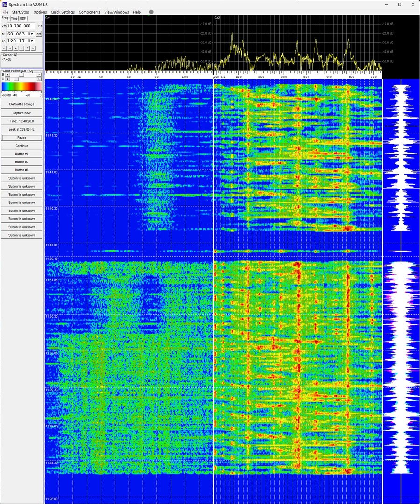Click the frequency shift right '>' button
The width and height of the screenshot is (420, 504).
coord(10,48)
